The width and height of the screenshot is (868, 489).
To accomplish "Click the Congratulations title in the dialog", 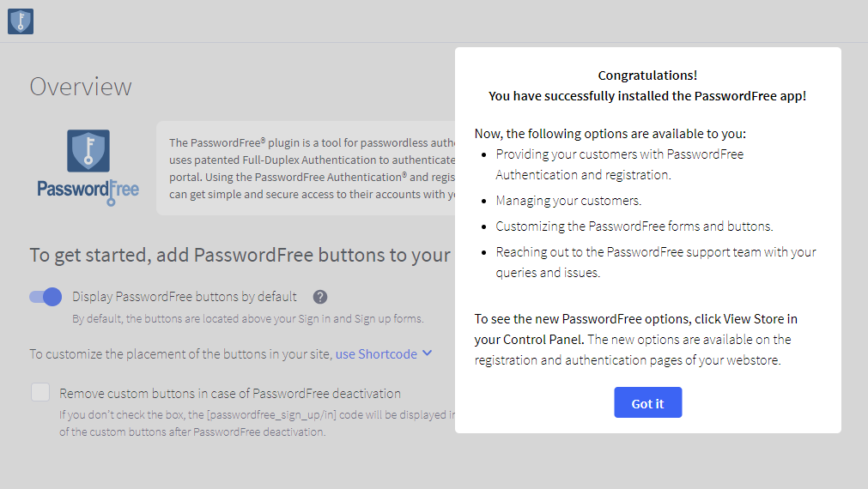I will (x=647, y=75).
